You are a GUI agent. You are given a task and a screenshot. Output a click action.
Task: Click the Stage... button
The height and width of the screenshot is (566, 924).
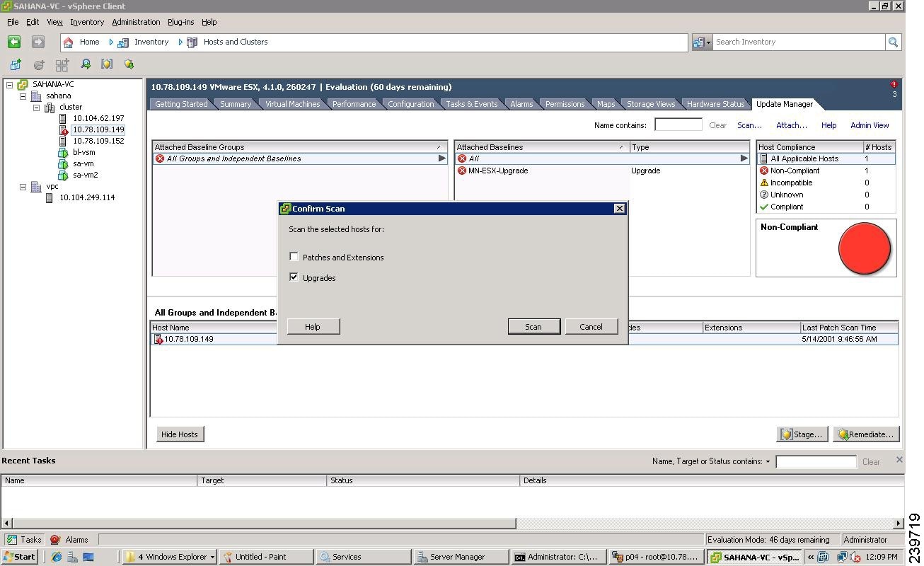pyautogui.click(x=802, y=434)
